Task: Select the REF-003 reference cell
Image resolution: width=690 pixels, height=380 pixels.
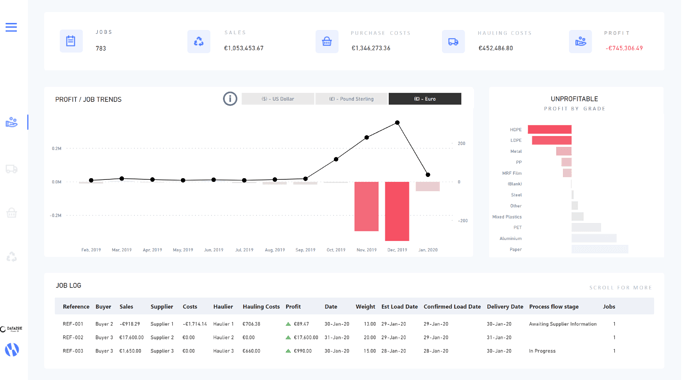Action: coord(73,351)
